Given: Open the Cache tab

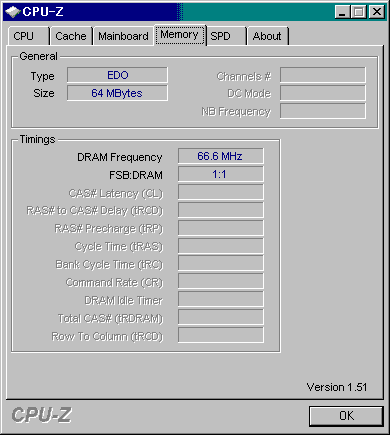Looking at the screenshot, I should click(71, 36).
